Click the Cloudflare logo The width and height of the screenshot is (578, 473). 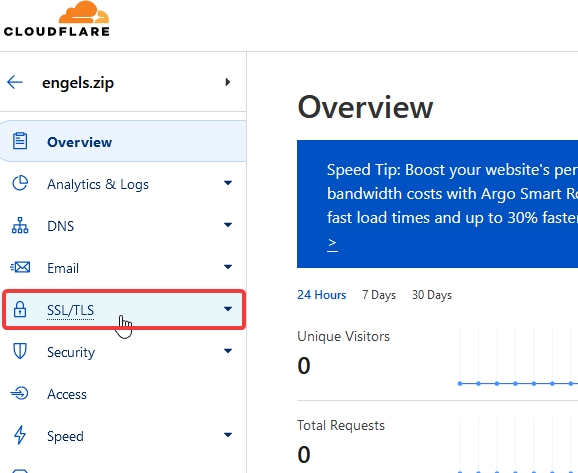pyautogui.click(x=56, y=19)
